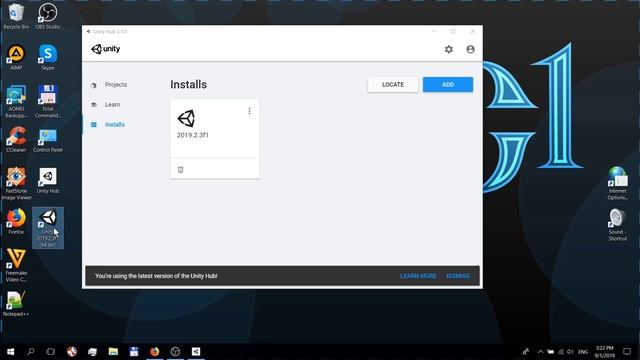Select the OBS Studio desktop icon
Image resolution: width=640 pixels, height=360 pixels.
48,16
